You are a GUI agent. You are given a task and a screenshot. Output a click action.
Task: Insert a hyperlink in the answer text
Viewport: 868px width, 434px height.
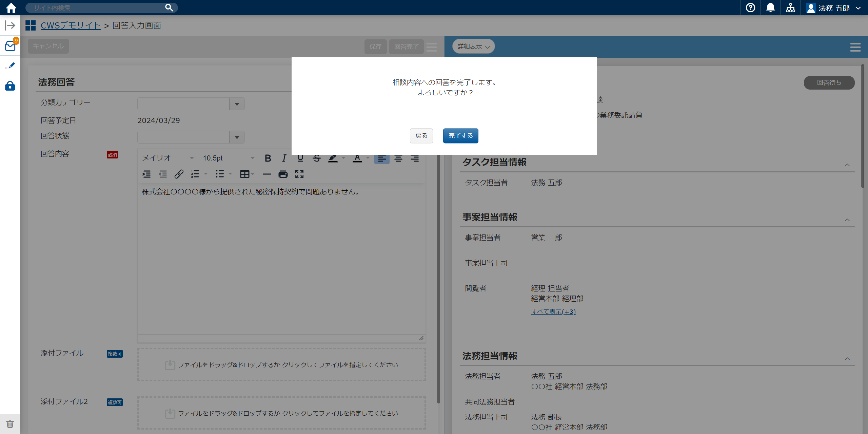tap(179, 174)
